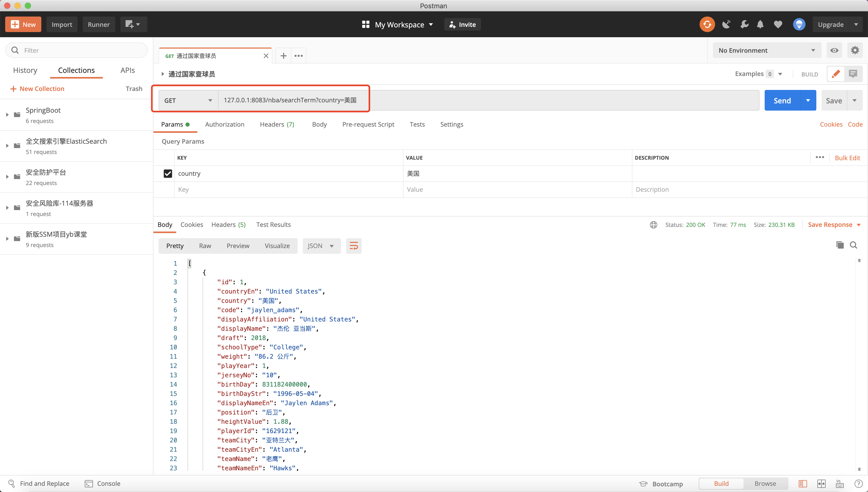Switch to the APIs tab
Viewport: 868px width, 492px height.
[x=127, y=70]
